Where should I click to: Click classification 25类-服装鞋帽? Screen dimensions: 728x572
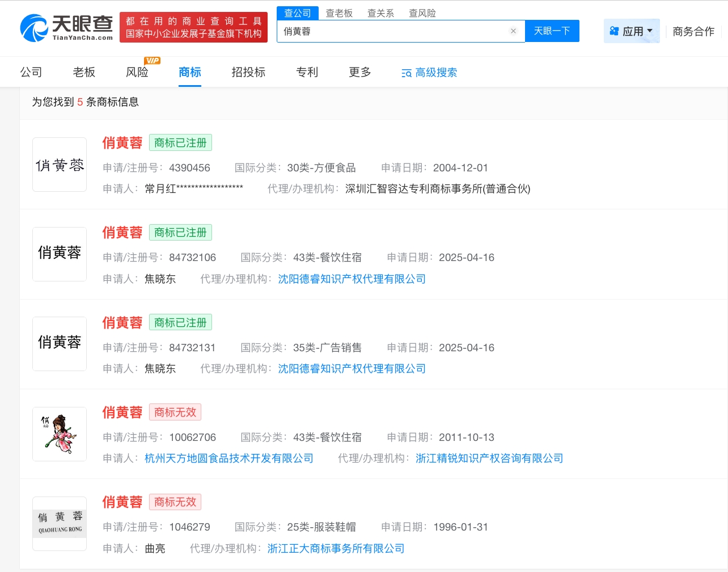click(x=321, y=527)
